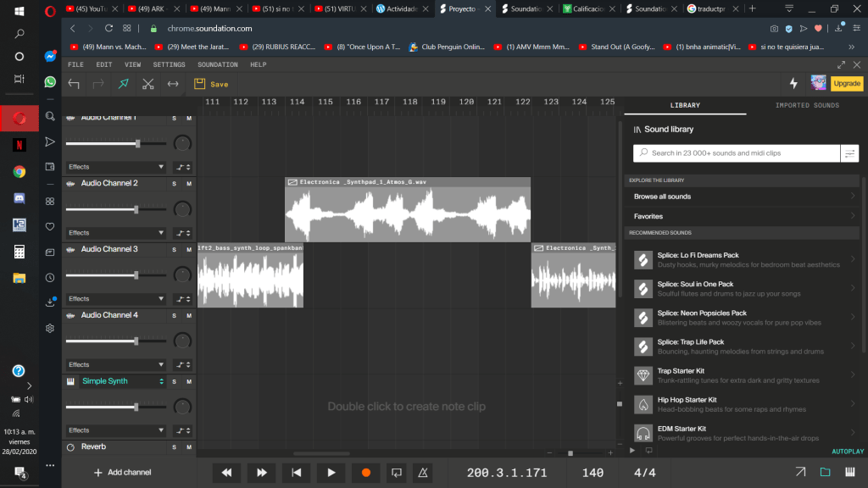
Task: Expand the Splice: Lo Fi Dreams Pack
Action: coord(853,259)
